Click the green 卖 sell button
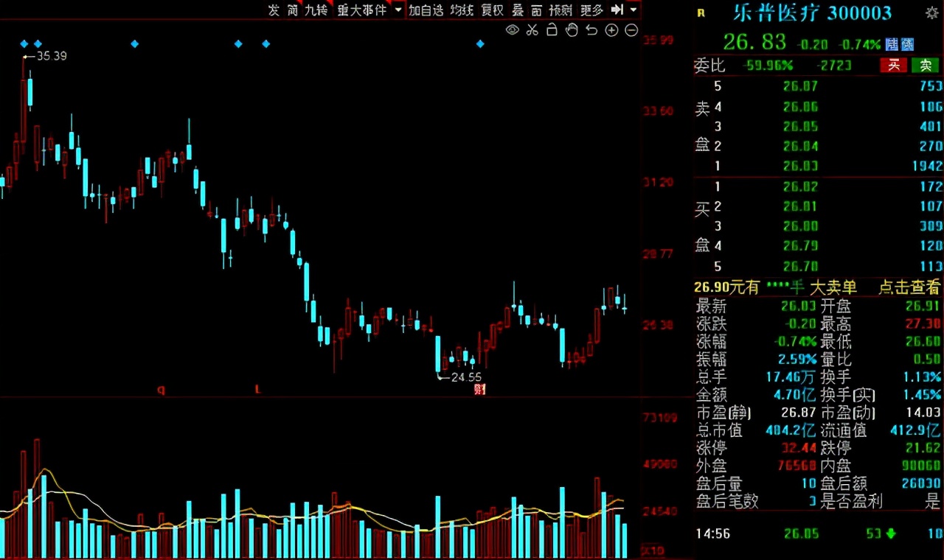Viewport: 944px width, 560px height. [925, 66]
